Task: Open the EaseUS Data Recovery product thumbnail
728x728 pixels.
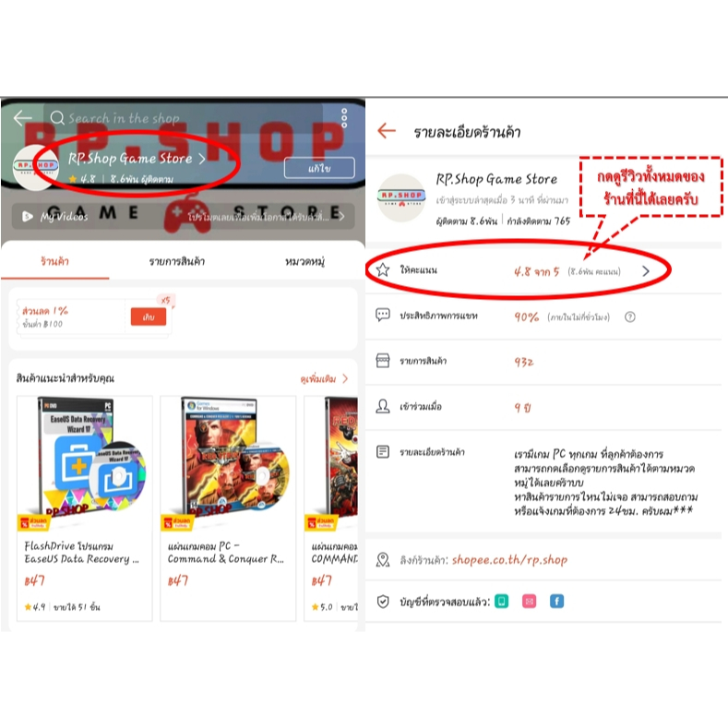Action: (x=85, y=459)
